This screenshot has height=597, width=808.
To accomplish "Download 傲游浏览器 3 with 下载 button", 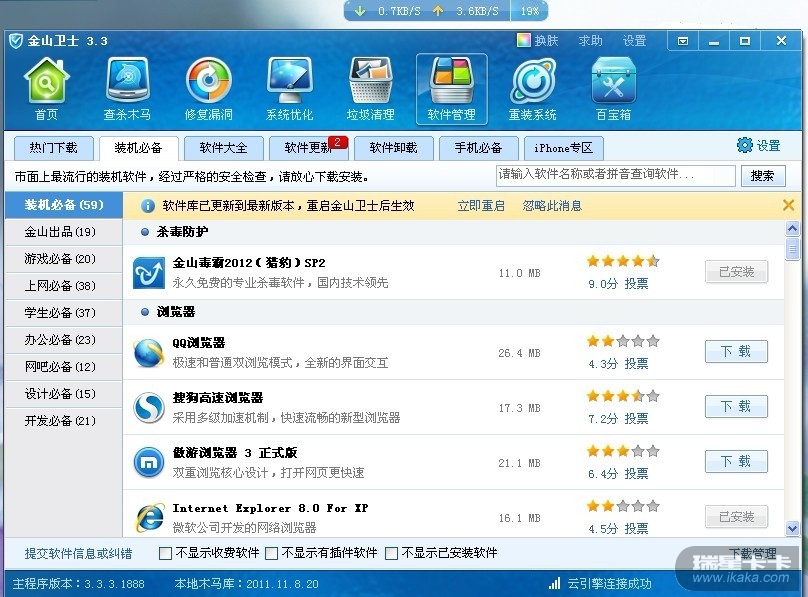I will coord(736,462).
